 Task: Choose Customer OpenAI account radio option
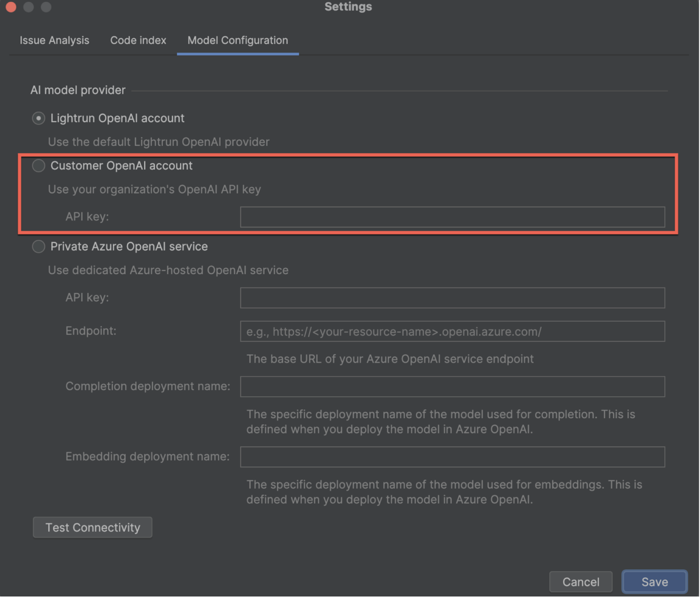(39, 166)
